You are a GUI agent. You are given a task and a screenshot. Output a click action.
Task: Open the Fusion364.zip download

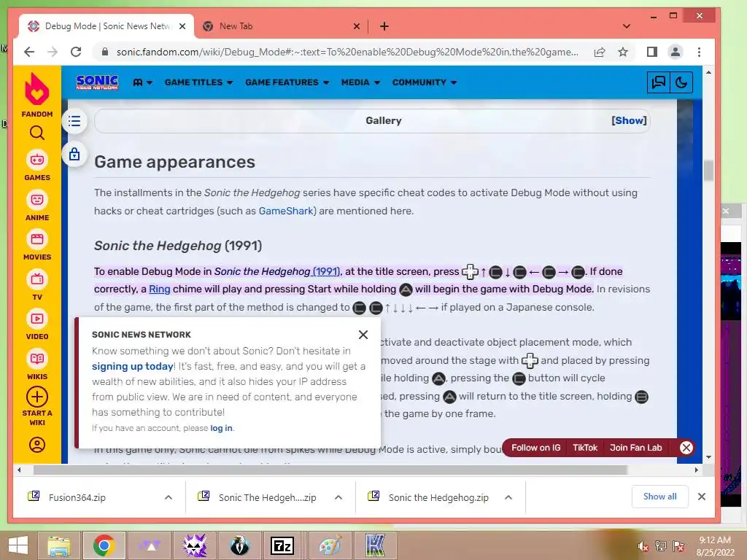(77, 497)
